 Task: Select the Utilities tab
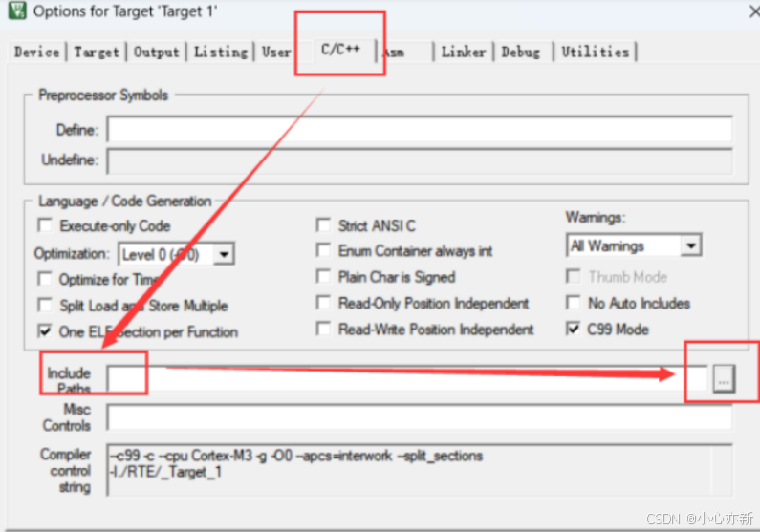point(596,52)
